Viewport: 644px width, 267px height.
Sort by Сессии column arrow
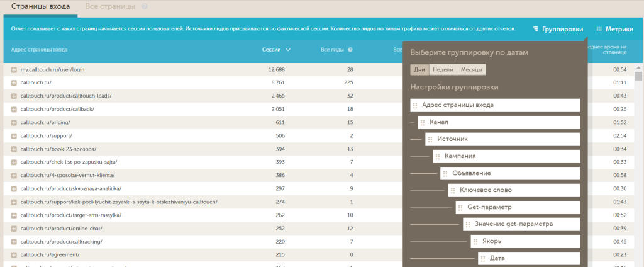point(288,49)
